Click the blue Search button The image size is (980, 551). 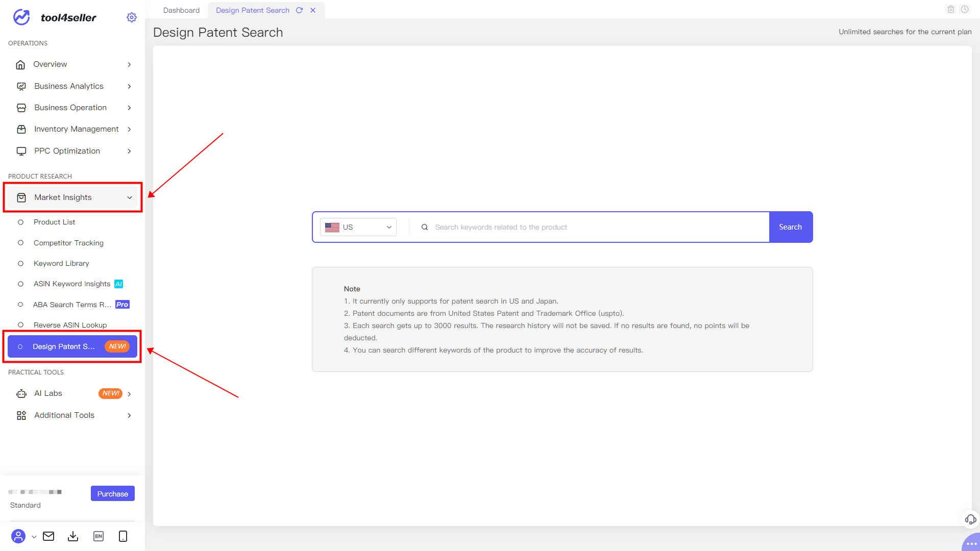click(791, 227)
